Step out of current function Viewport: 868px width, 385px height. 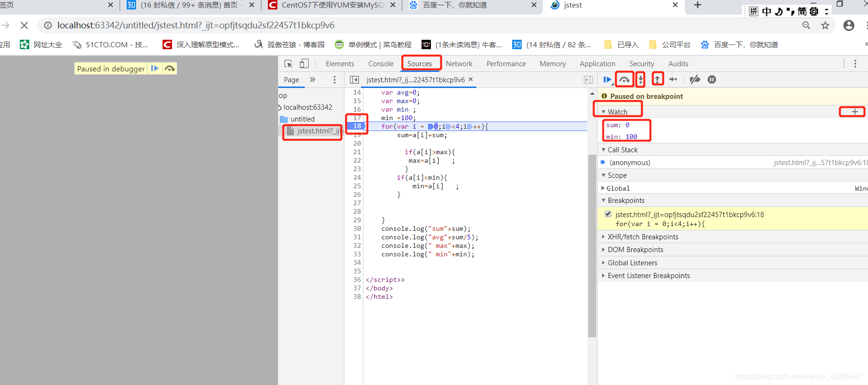[657, 79]
